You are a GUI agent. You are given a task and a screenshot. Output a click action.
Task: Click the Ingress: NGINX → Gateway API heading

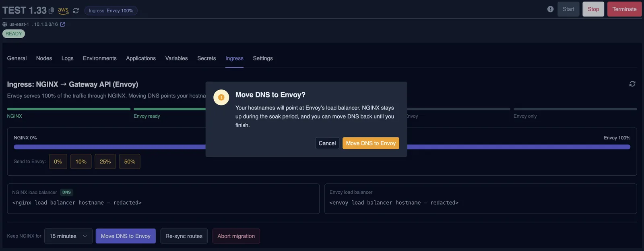(x=72, y=84)
